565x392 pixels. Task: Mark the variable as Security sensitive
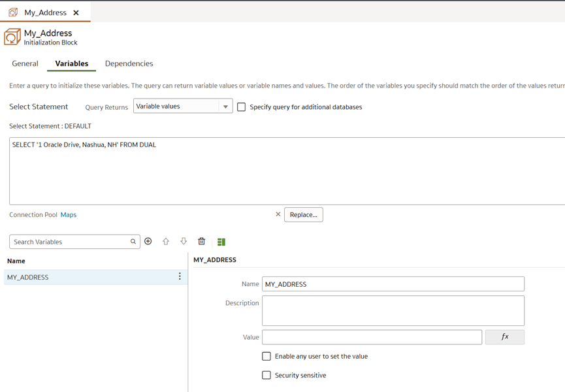[x=266, y=375]
